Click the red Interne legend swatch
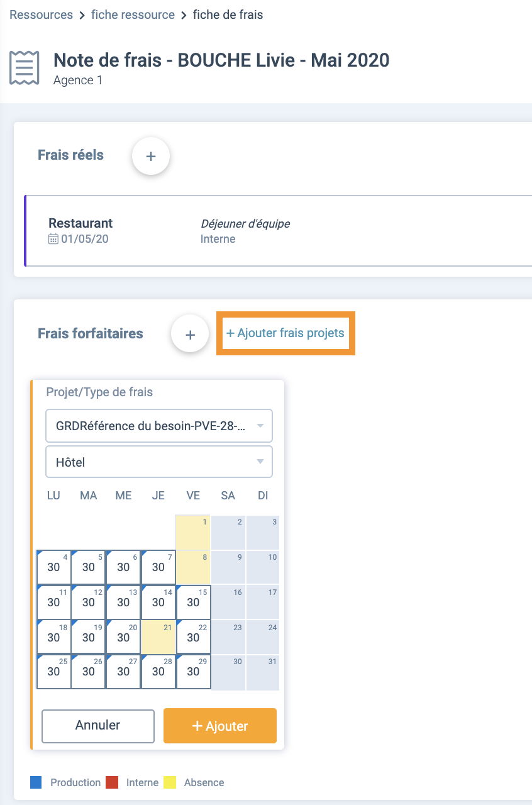This screenshot has height=805, width=532. pyautogui.click(x=112, y=782)
